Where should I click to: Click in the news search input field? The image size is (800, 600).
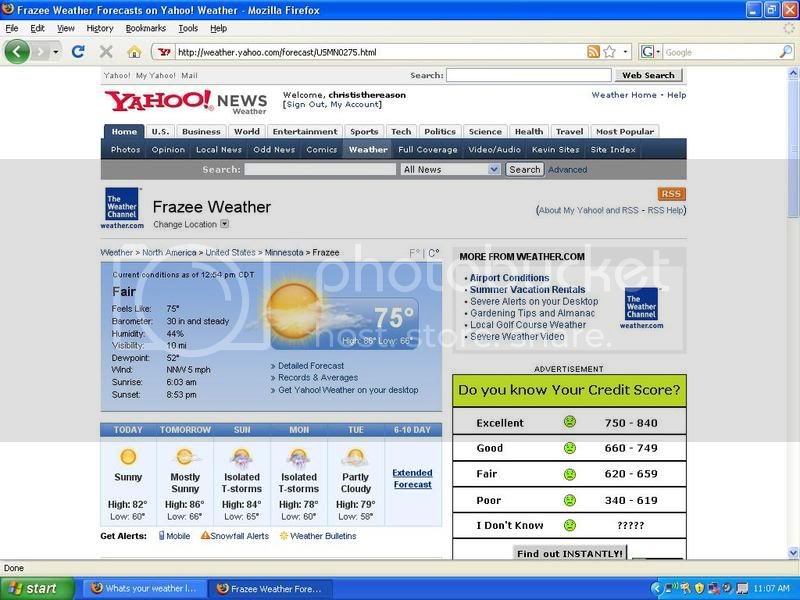click(x=320, y=169)
